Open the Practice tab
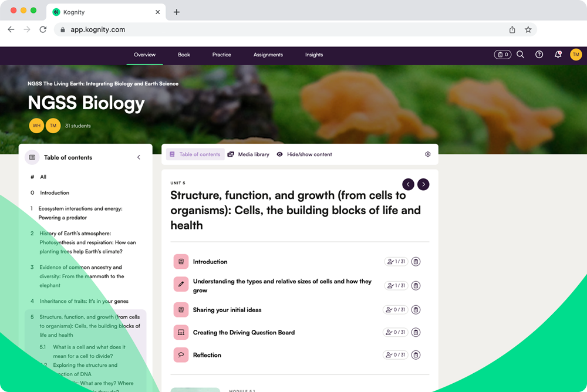587x392 pixels. [x=222, y=55]
